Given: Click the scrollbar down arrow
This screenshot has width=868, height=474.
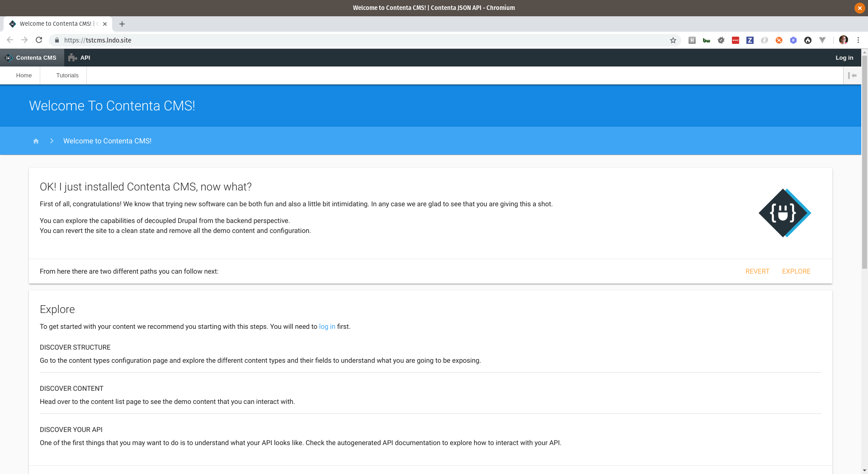Looking at the screenshot, I should pos(864,470).
